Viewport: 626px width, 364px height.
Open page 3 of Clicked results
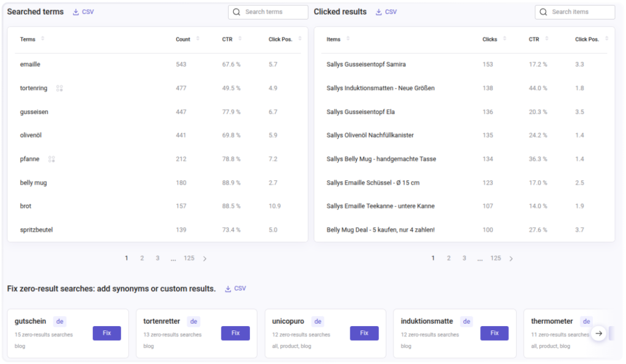464,258
